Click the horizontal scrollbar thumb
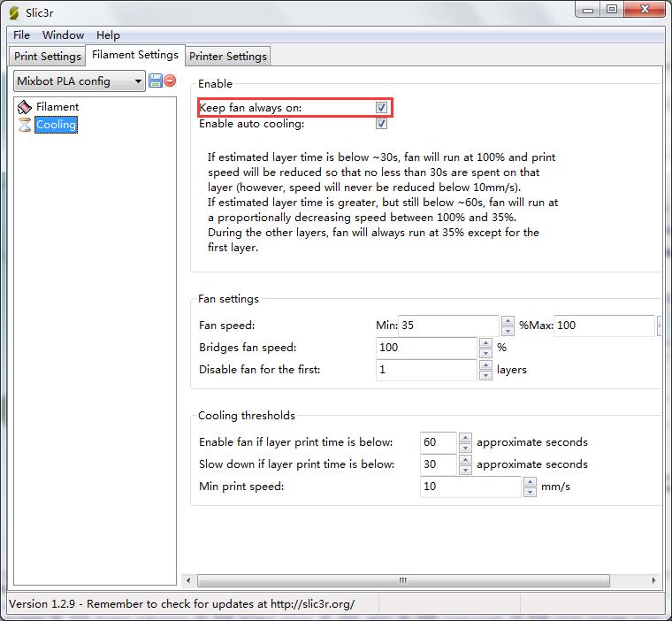 (403, 580)
